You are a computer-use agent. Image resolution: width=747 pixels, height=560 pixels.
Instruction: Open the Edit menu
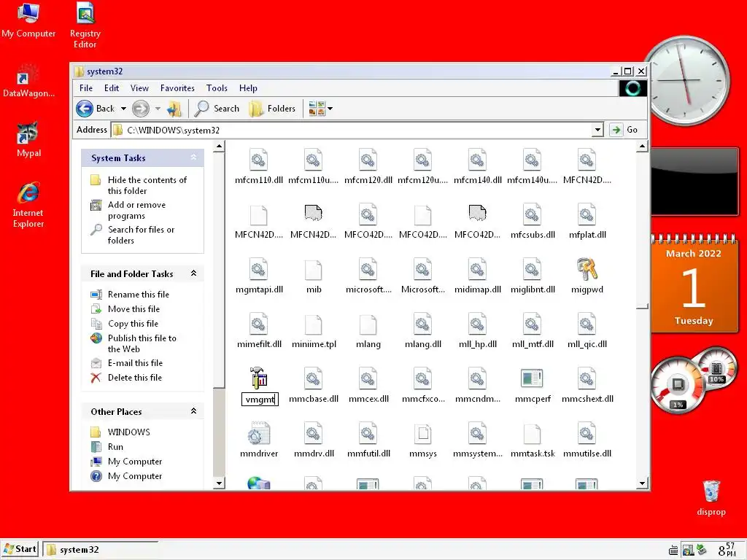112,88
